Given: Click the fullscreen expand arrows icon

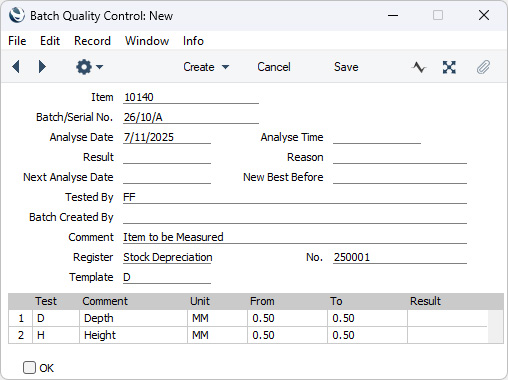Looking at the screenshot, I should coord(449,67).
